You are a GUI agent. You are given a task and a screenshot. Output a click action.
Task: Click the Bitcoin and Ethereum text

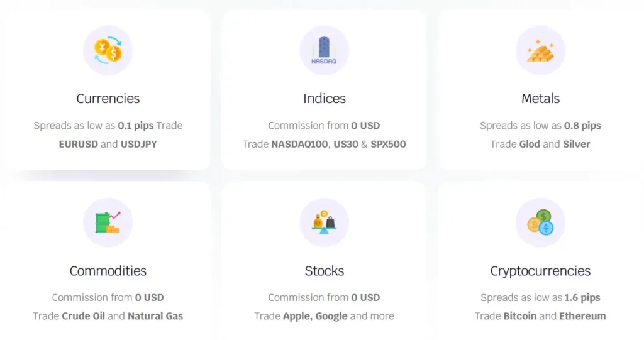tap(554, 316)
